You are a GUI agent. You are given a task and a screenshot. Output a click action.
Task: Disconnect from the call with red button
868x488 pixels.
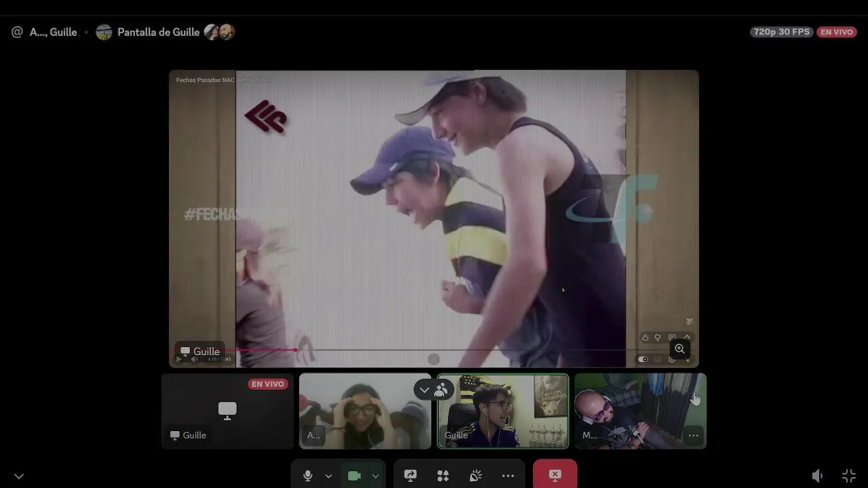tap(555, 474)
